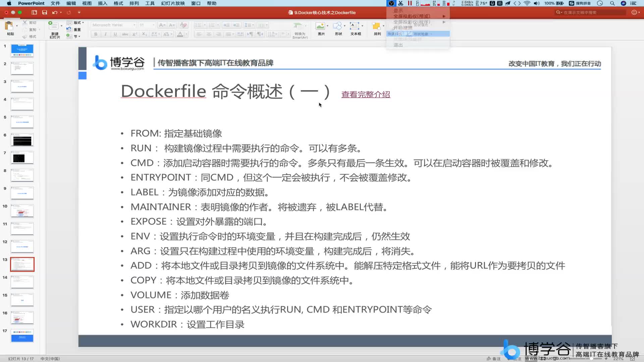Click the 'WORKDIR：设置工作目录' bullet text
Image resolution: width=644 pixels, height=362 pixels.
click(x=187, y=324)
